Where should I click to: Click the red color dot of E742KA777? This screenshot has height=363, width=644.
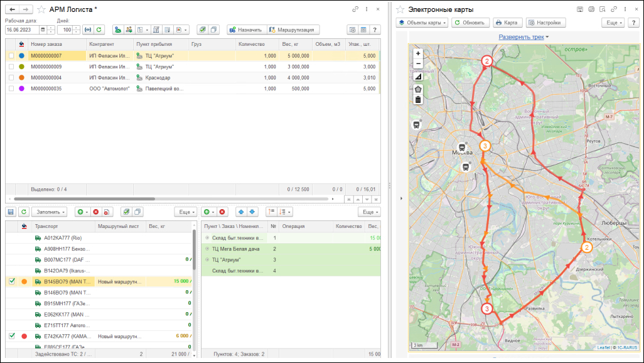(24, 336)
